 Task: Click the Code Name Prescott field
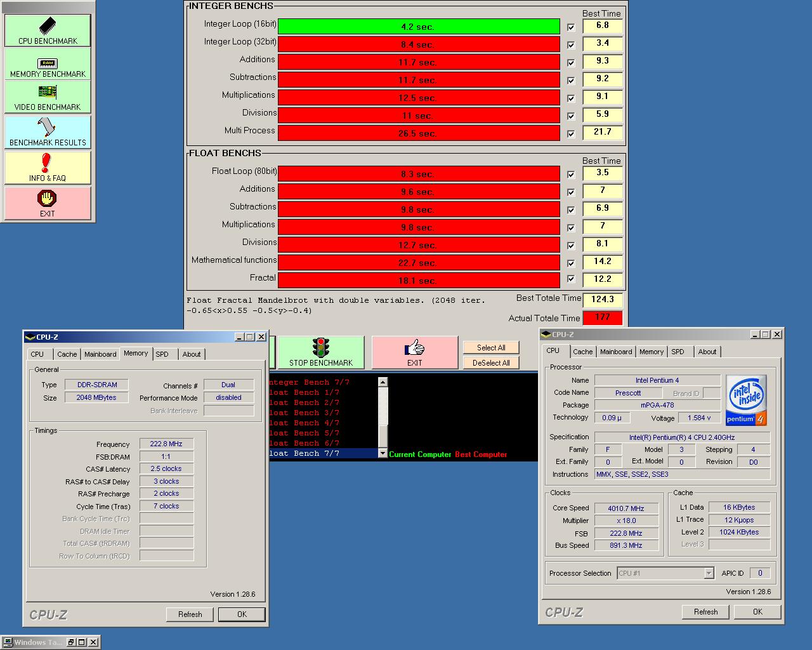pos(628,393)
